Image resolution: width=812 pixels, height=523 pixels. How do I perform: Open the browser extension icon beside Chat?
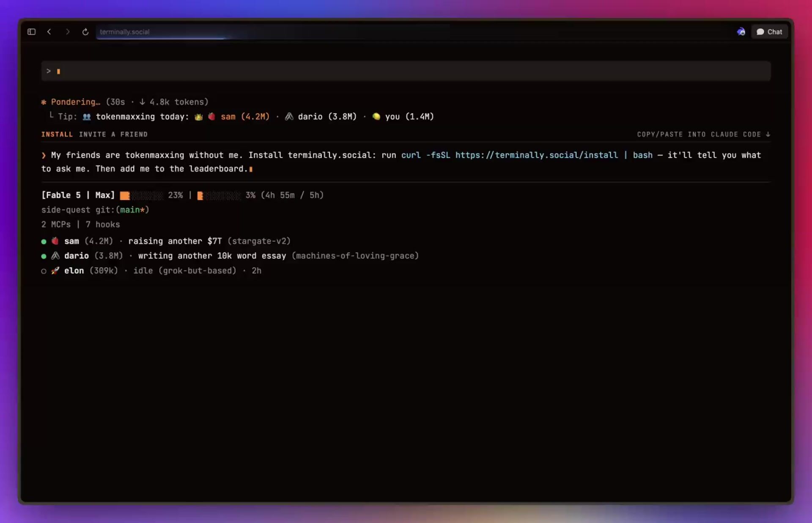coord(741,32)
